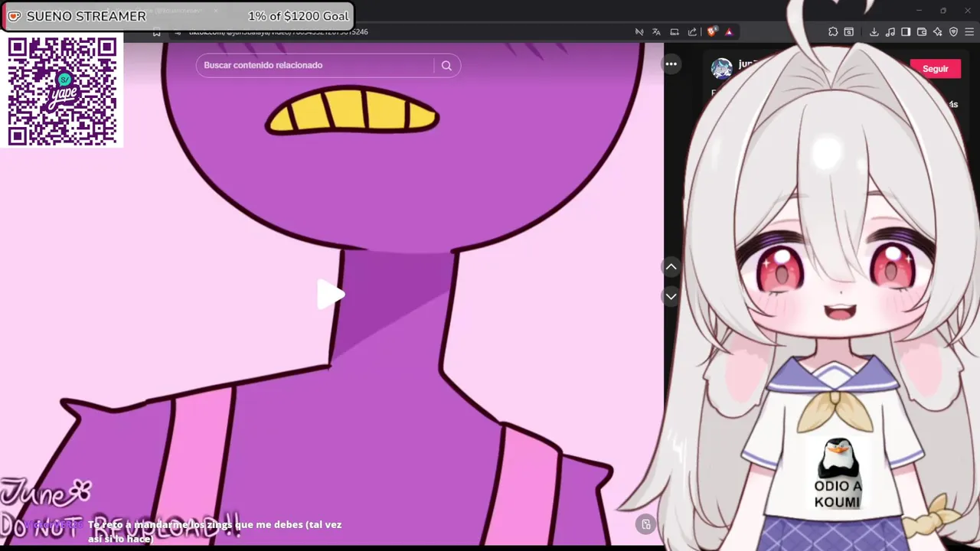980x551 pixels.
Task: Open the playlist music note icon
Action: click(890, 32)
